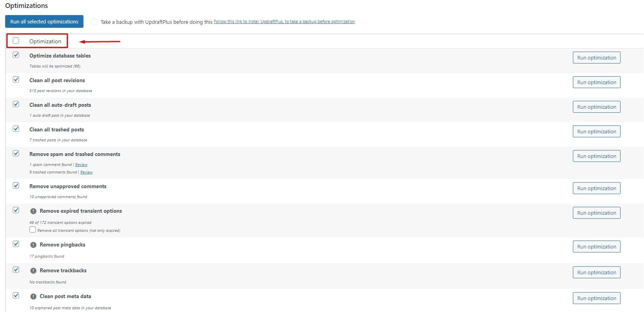Click 'Clean post meta data' title text

pos(65,296)
